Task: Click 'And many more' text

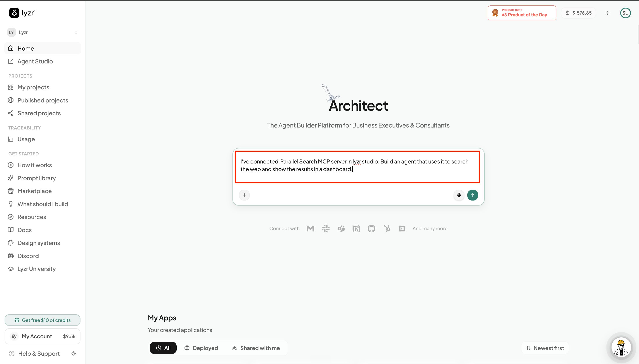Action: click(x=430, y=228)
